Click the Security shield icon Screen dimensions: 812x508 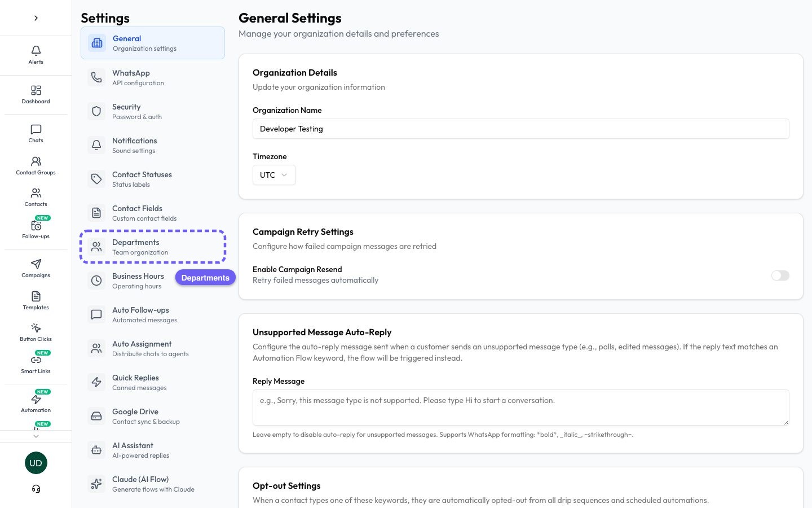(x=96, y=111)
